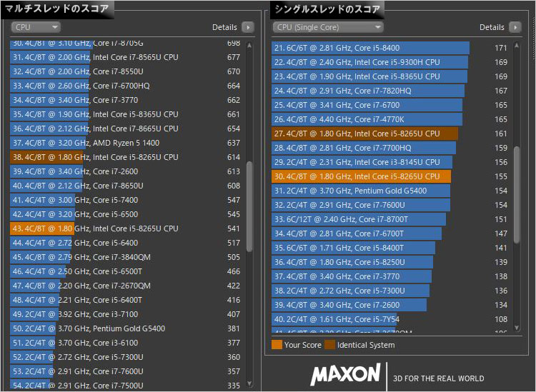Select row 42 Core i5-6500
Viewport: 536px width, 392px height.
pos(125,214)
